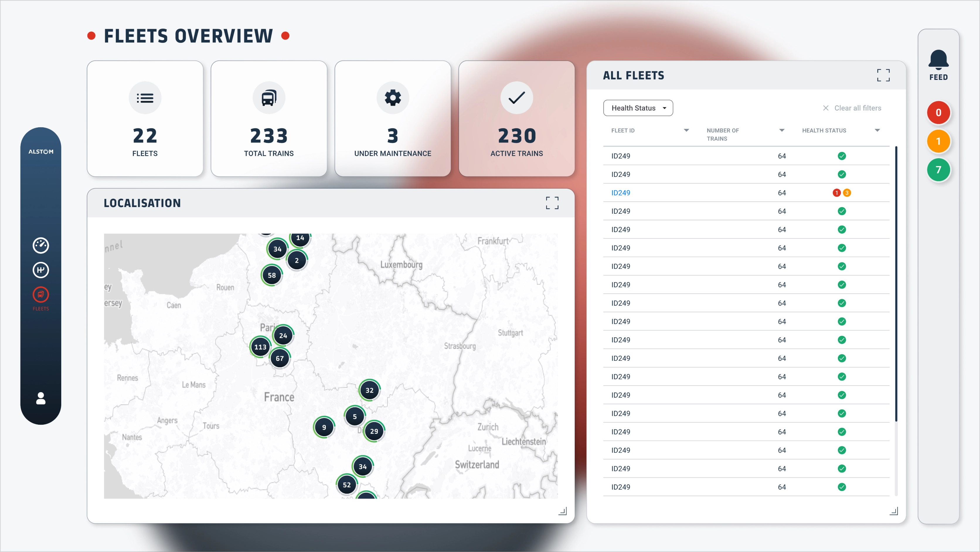Screen dimensions: 980x552
Task: Open the 3 Under Maintenance card
Action: (393, 118)
